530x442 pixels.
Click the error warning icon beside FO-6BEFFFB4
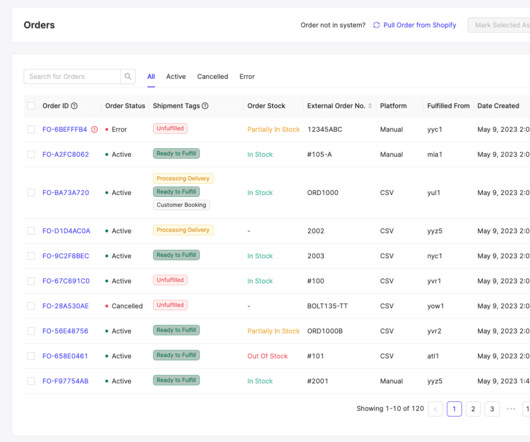(95, 129)
